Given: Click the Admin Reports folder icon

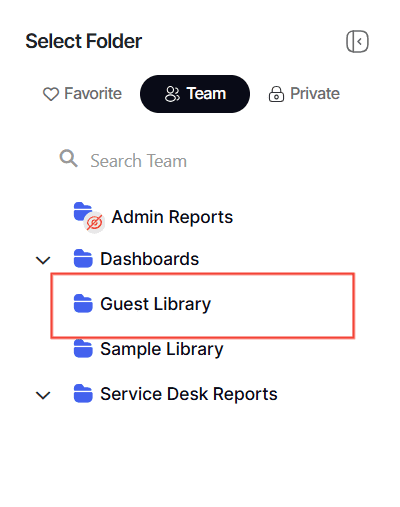Looking at the screenshot, I should (x=83, y=211).
